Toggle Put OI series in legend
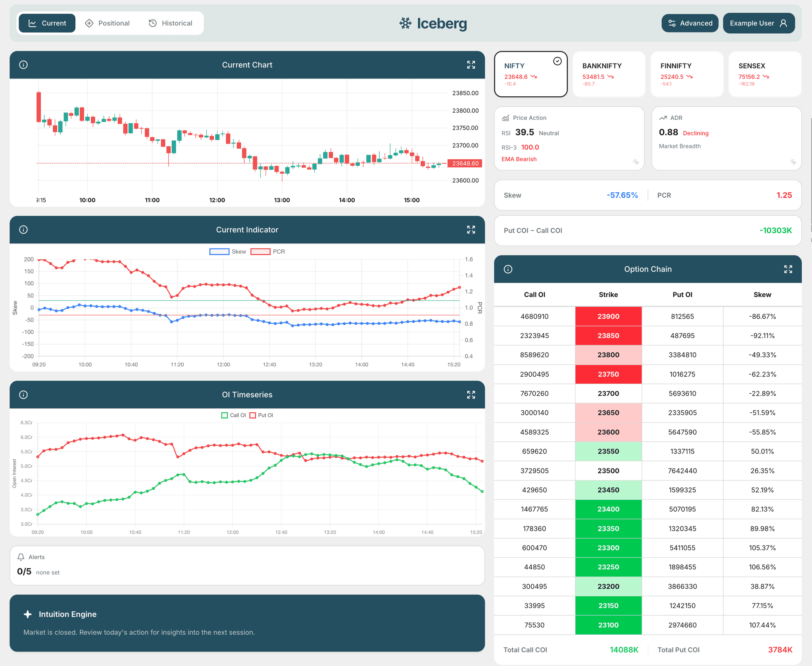 [261, 415]
